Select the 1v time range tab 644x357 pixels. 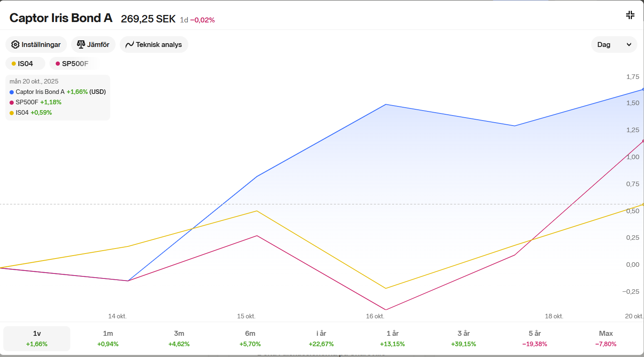pyautogui.click(x=37, y=338)
